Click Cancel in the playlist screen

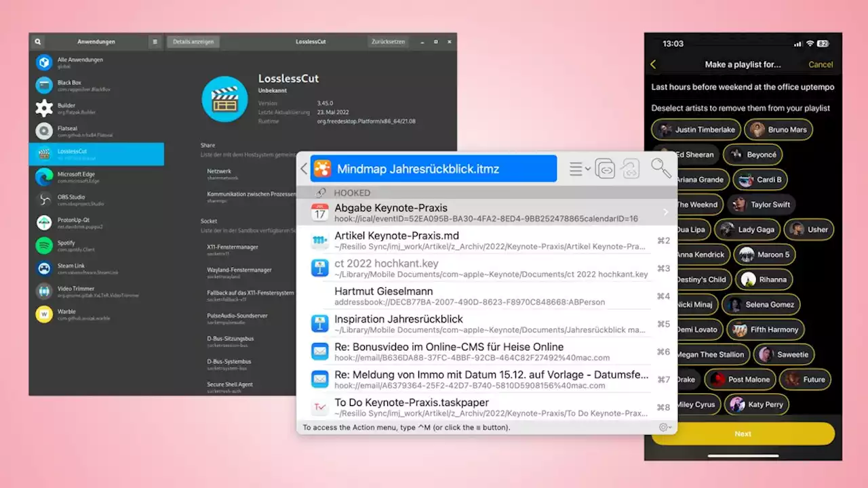click(821, 64)
